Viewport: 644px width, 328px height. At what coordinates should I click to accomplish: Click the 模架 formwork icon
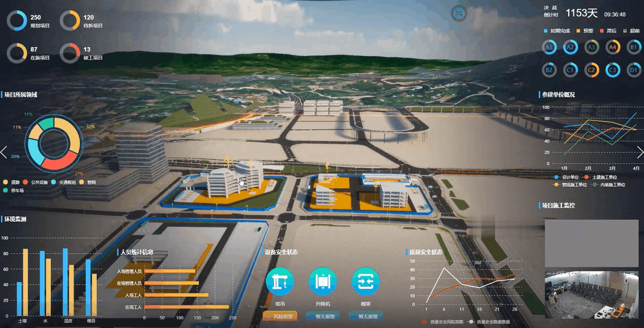pyautogui.click(x=365, y=281)
